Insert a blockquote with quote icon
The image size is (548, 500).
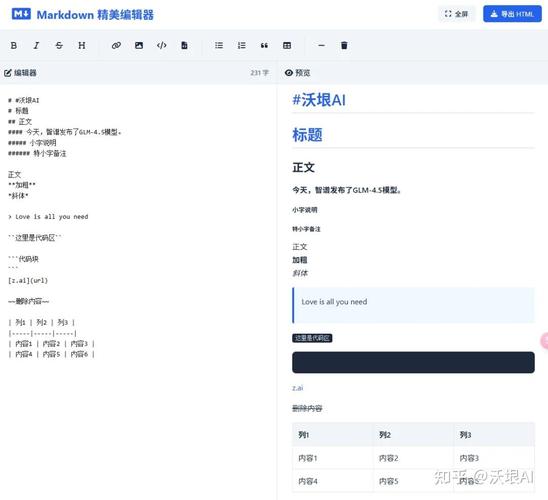point(264,45)
